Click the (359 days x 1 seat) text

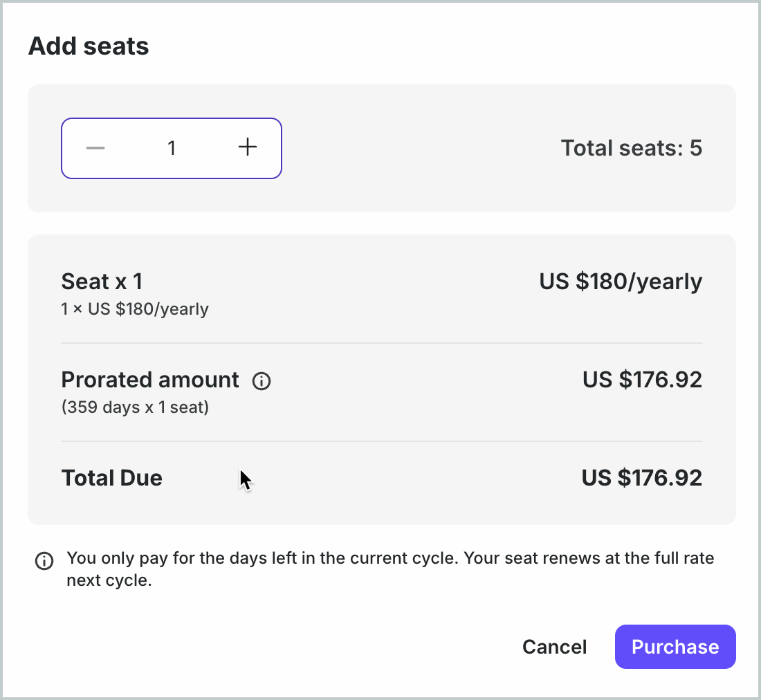(135, 407)
